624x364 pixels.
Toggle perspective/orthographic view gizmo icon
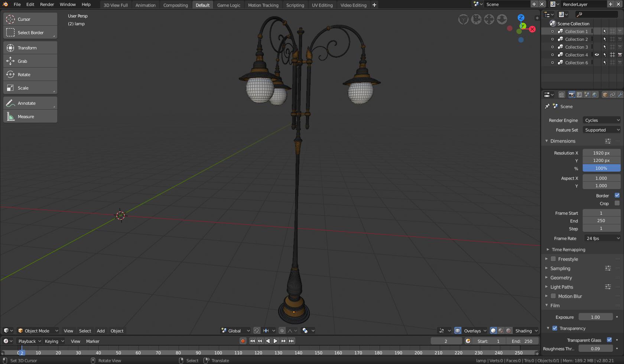(463, 19)
